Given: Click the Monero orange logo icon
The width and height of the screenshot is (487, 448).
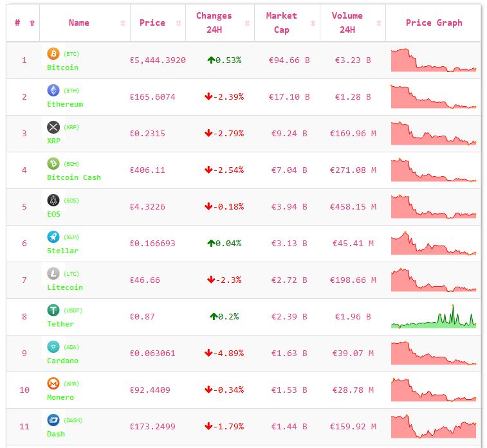Looking at the screenshot, I should (53, 384).
